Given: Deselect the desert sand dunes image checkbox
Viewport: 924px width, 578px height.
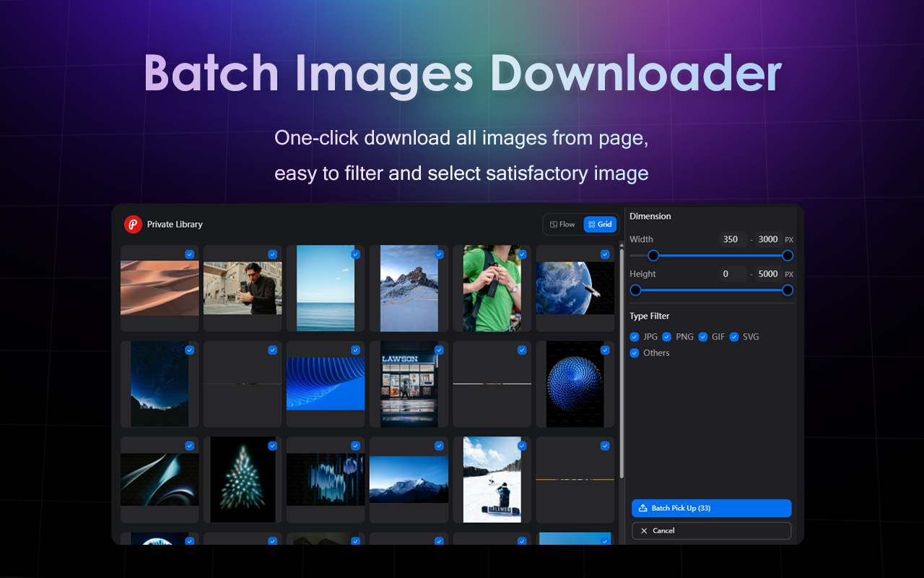Looking at the screenshot, I should pyautogui.click(x=189, y=254).
